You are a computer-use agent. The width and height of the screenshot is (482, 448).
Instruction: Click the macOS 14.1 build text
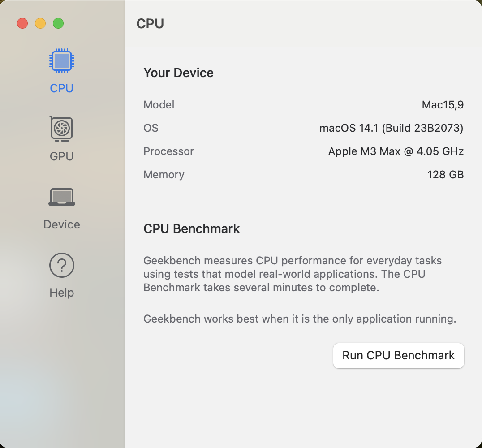(x=391, y=128)
